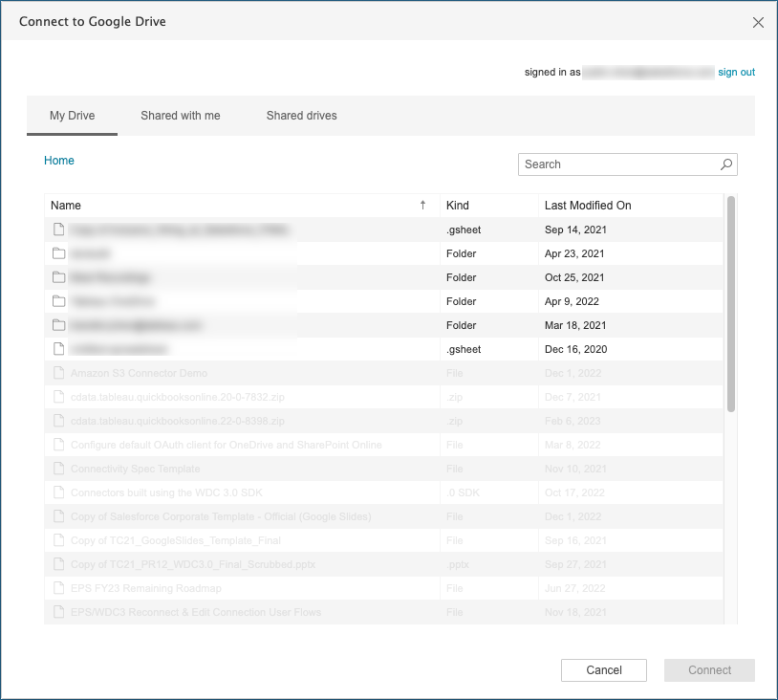Click file icon beside EPS FY23 Remaining Roadmap
778x700 pixels.
58,588
